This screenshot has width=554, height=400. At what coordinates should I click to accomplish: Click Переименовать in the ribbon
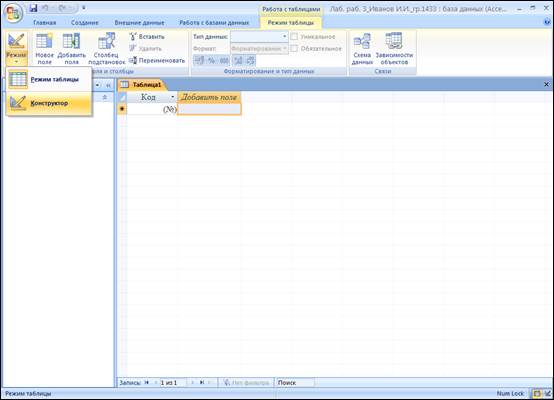[157, 60]
